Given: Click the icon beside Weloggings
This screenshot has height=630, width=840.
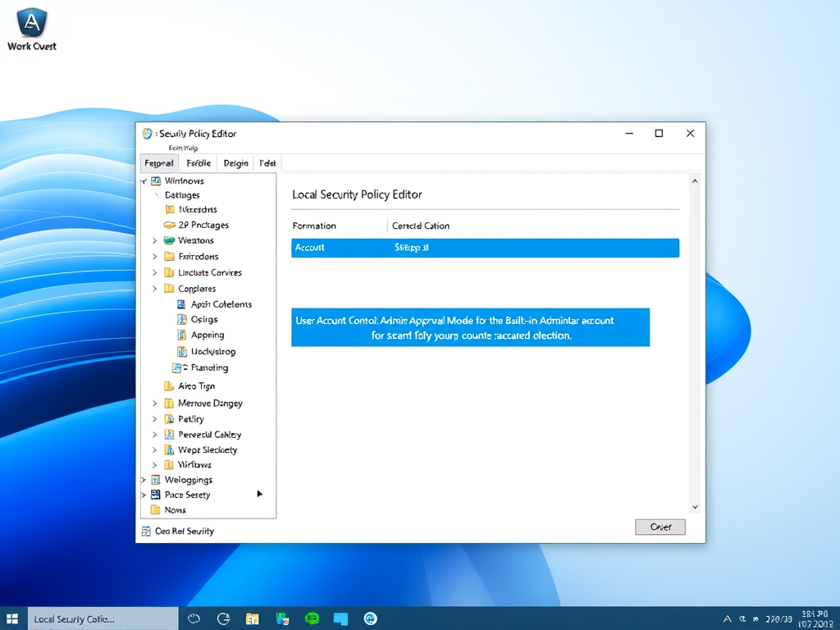Looking at the screenshot, I should (156, 479).
